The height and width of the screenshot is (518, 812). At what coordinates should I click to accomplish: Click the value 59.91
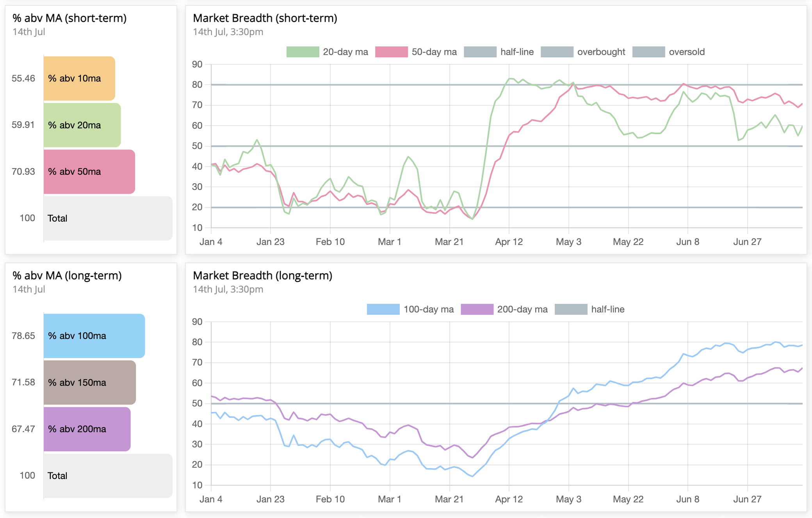click(x=23, y=125)
